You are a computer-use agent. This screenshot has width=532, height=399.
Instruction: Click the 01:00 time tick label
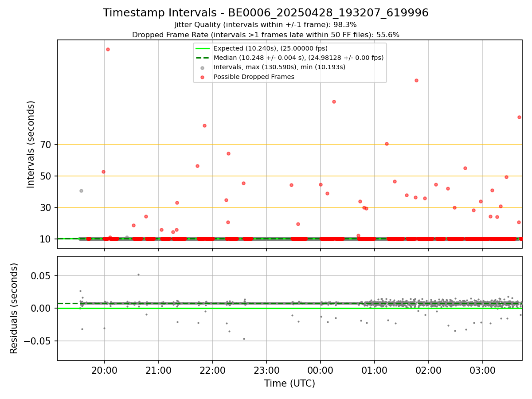pos(375,370)
